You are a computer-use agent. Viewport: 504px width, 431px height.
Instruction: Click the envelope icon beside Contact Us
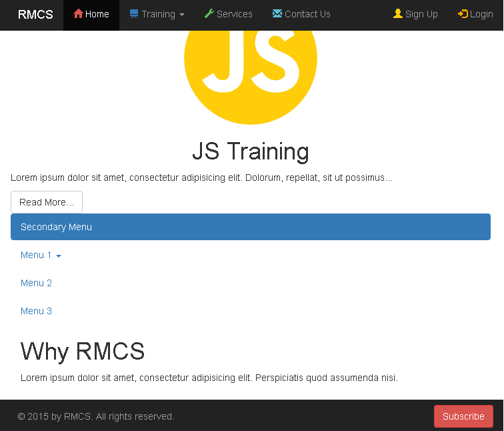pos(277,13)
